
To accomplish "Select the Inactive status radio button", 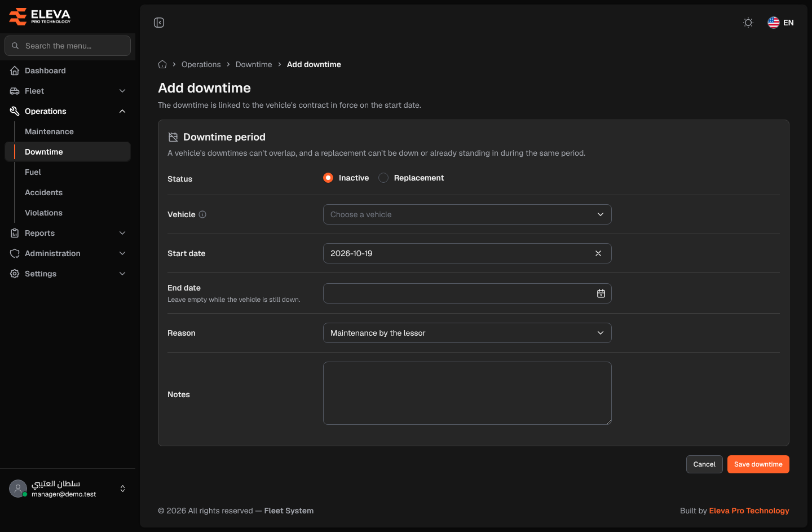I will coord(328,178).
